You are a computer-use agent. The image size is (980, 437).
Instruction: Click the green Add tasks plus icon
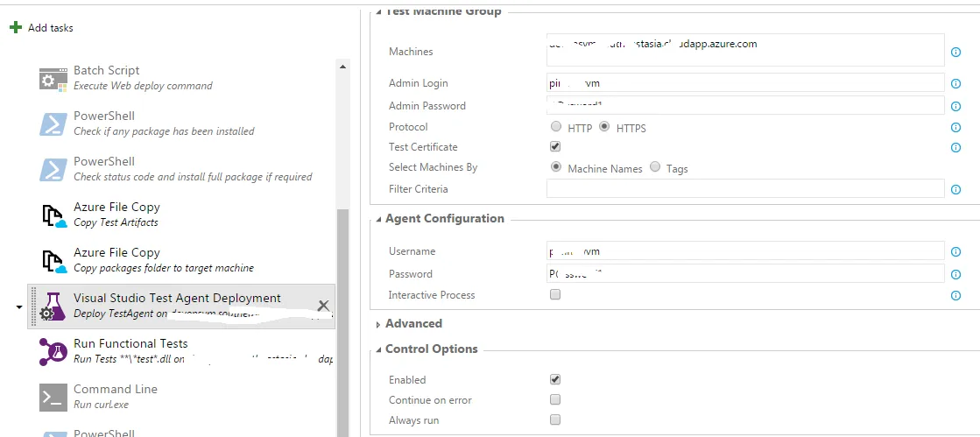click(15, 28)
